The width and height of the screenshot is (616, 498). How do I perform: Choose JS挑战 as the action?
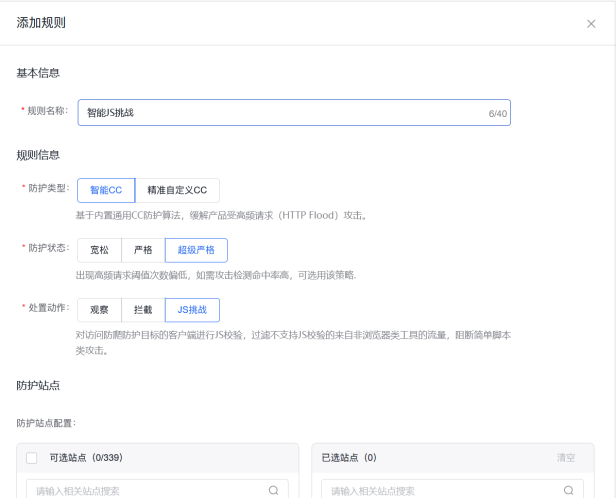(x=192, y=310)
